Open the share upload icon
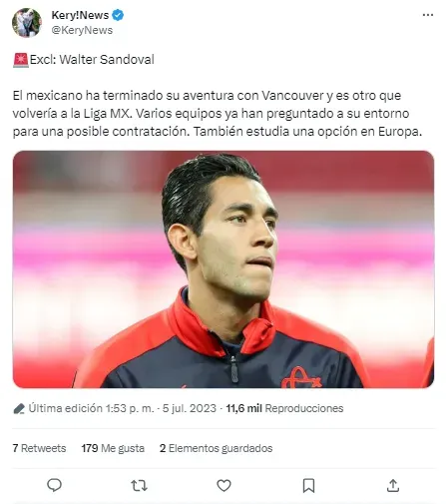This screenshot has height=504, width=446. click(393, 485)
